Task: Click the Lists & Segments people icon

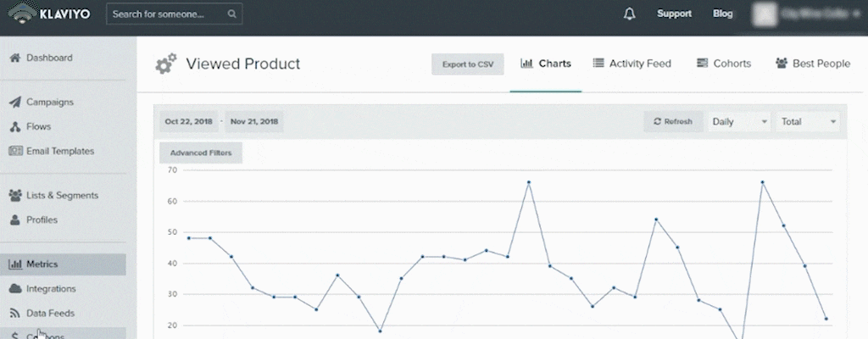Action: tap(15, 195)
